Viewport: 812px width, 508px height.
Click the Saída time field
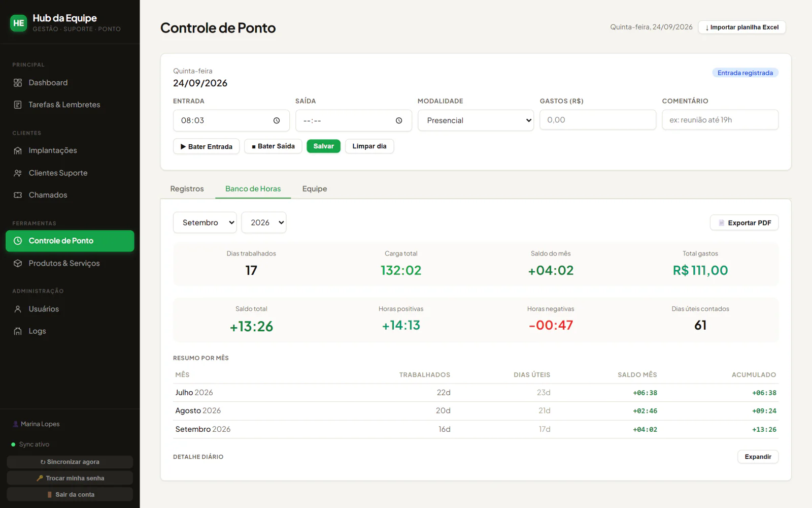(x=354, y=120)
